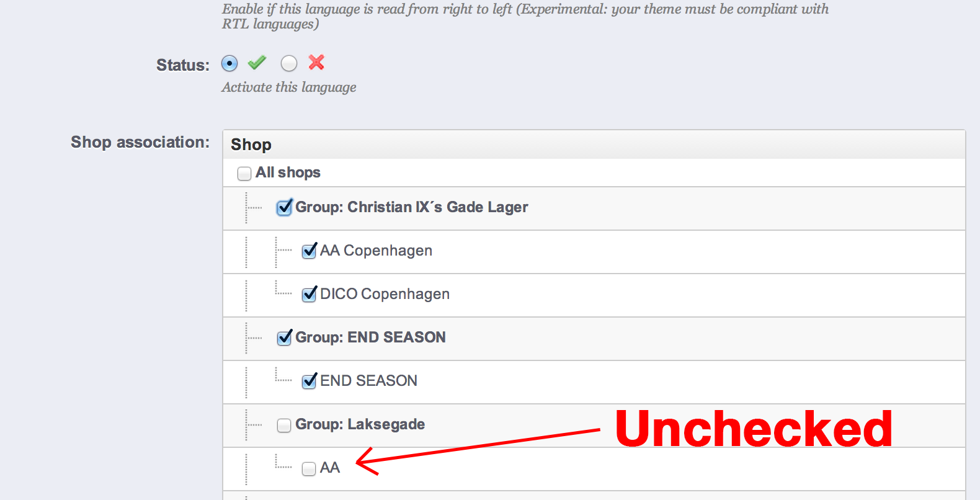The width and height of the screenshot is (980, 500).
Task: Click the Shop column header
Action: 251,145
